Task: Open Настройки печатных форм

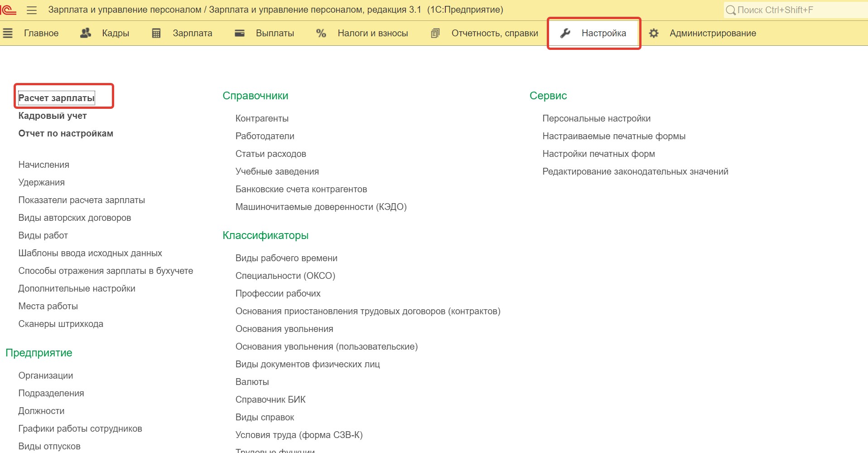Action: (599, 154)
